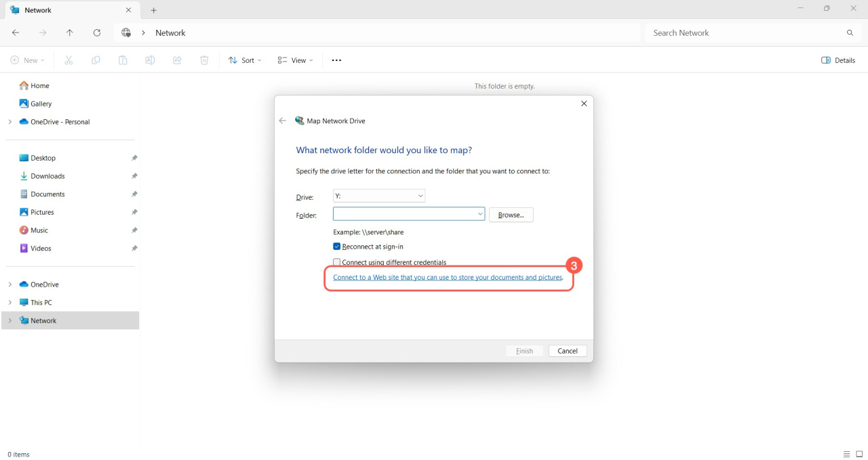Open the Connect to a Web site link

tap(448, 278)
